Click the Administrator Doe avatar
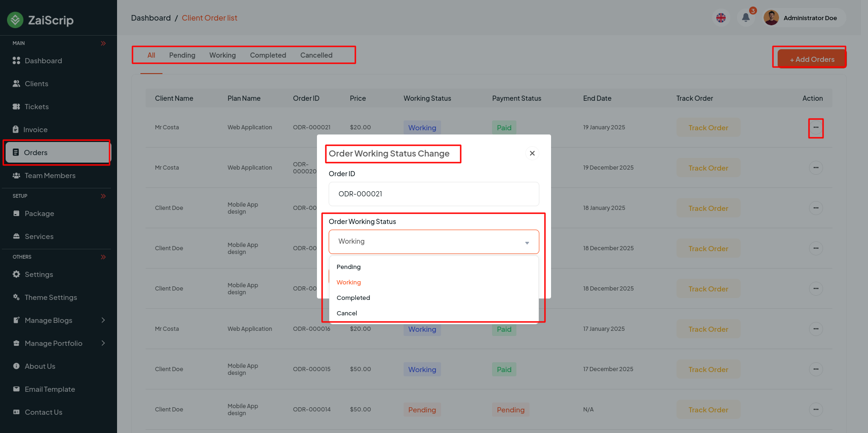The image size is (868, 433). pos(771,18)
